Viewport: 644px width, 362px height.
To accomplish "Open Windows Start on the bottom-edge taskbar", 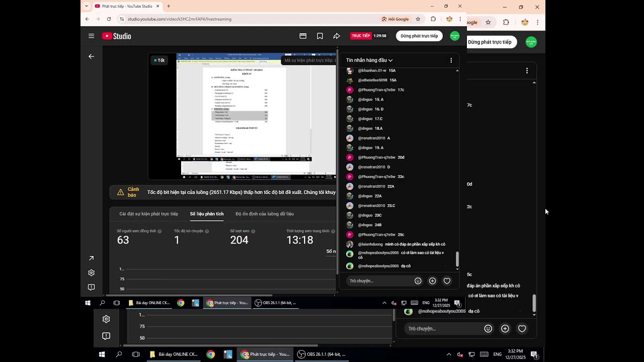I will click(102, 354).
